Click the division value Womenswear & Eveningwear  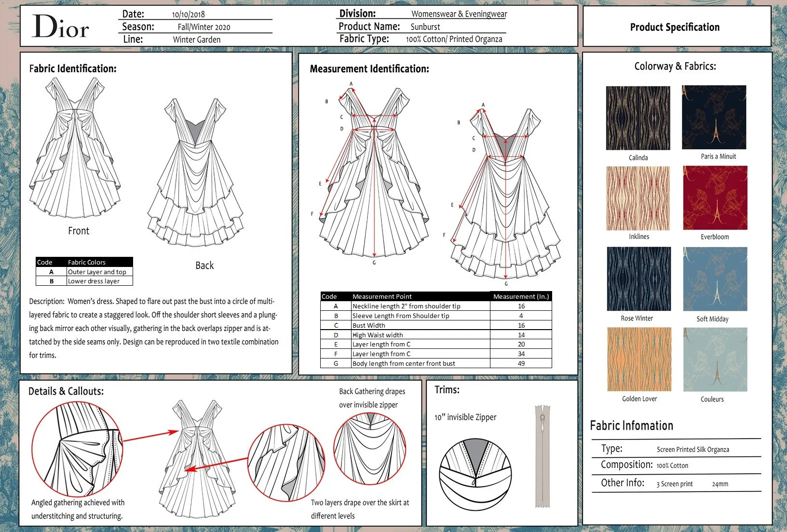(459, 14)
